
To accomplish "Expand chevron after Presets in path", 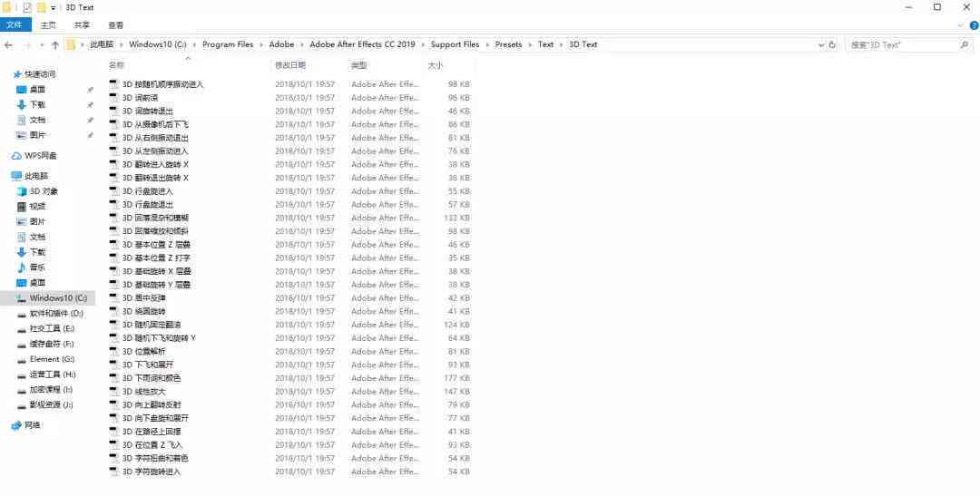I will 529,45.
